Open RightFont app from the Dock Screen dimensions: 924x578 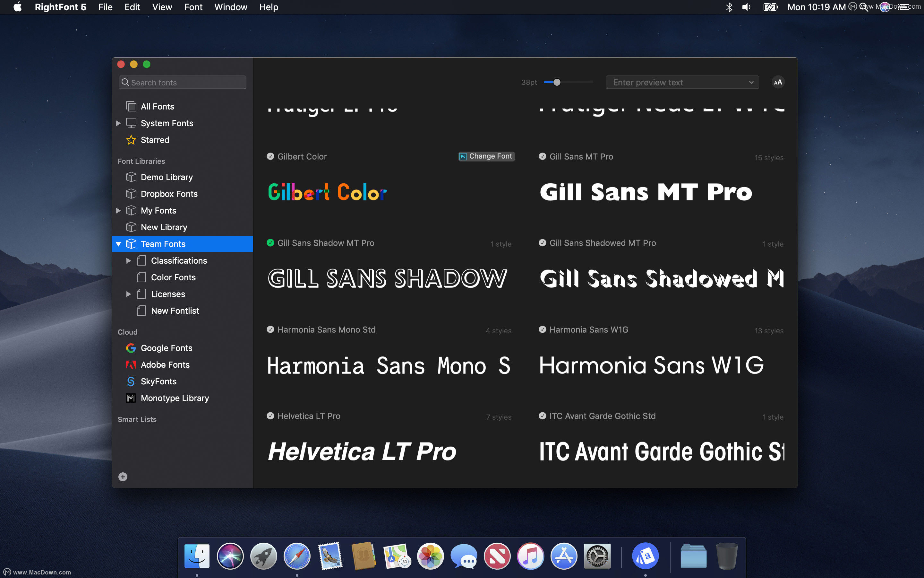(645, 556)
